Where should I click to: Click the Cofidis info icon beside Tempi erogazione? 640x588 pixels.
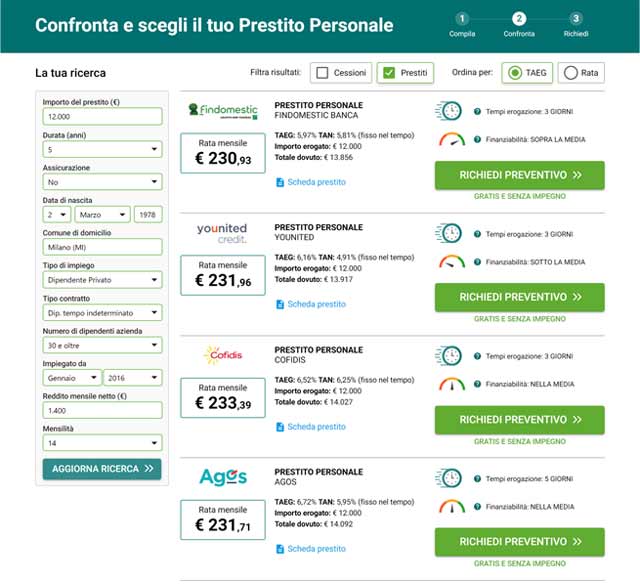[x=478, y=356]
